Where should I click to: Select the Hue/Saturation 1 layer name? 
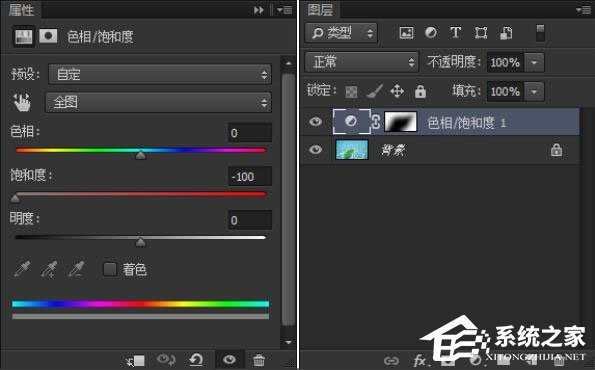click(x=466, y=123)
